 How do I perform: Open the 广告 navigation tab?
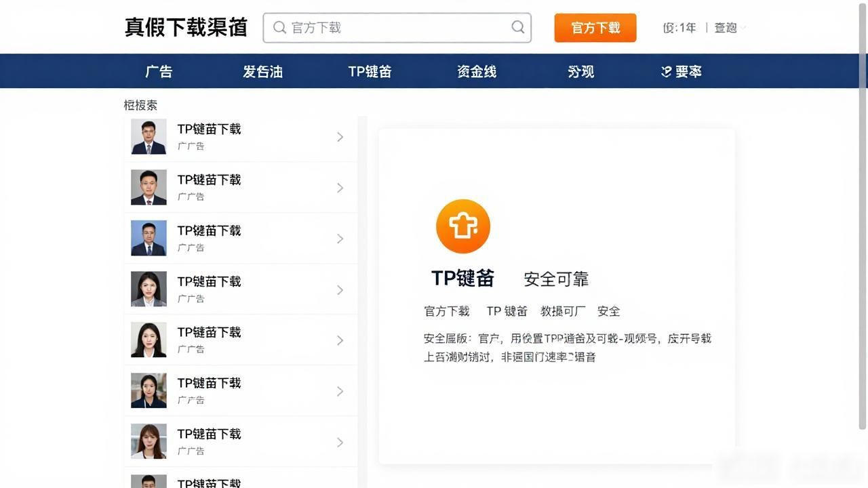point(159,71)
